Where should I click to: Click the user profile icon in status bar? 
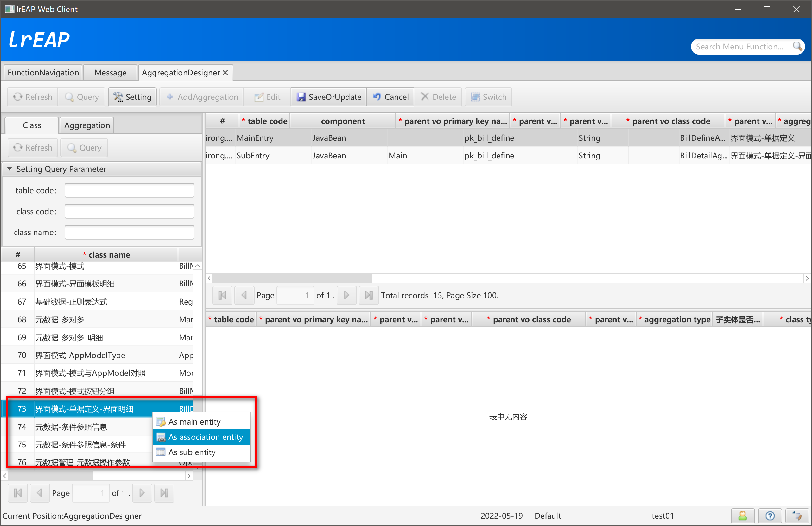click(742, 516)
